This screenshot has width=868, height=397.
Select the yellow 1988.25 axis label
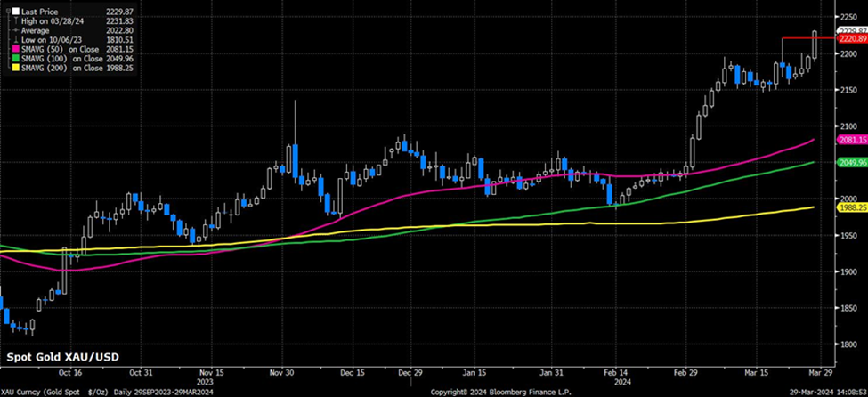tap(850, 207)
